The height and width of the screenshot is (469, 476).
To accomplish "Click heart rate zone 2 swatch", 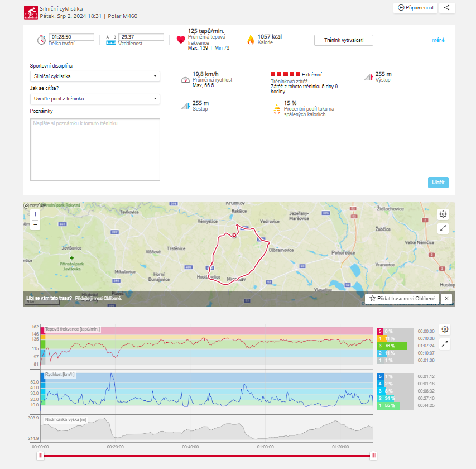I will pos(380,353).
